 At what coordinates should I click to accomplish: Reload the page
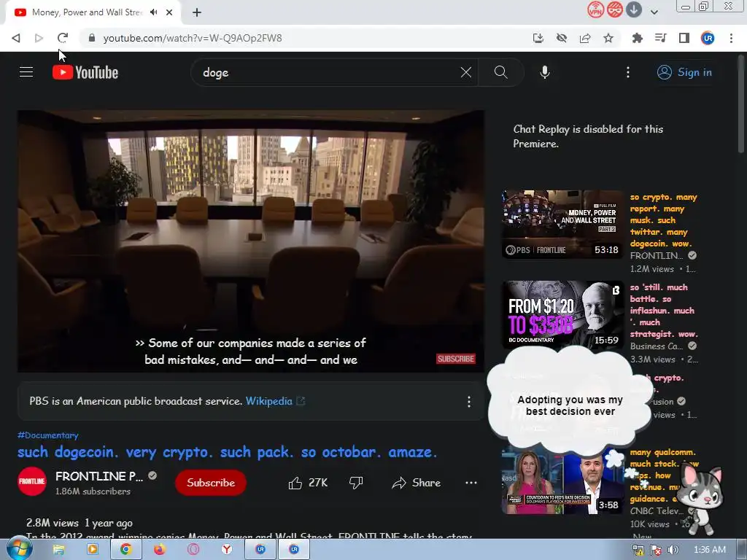click(x=63, y=38)
